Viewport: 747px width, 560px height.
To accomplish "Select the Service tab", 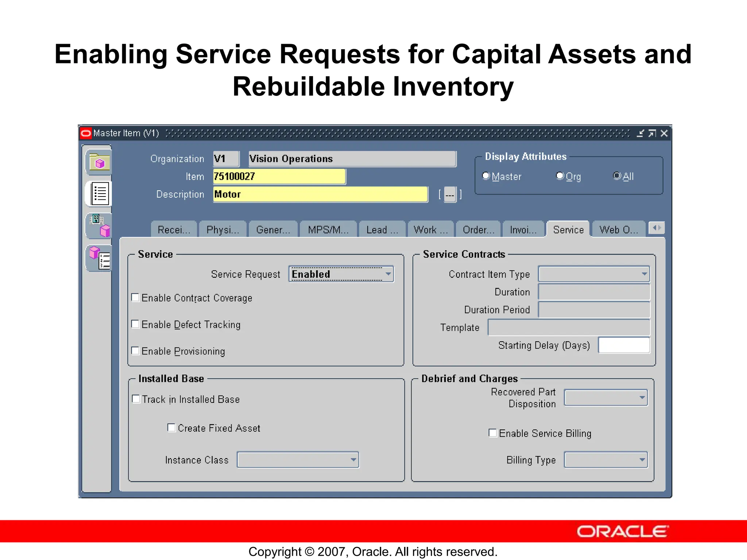I will click(x=568, y=229).
